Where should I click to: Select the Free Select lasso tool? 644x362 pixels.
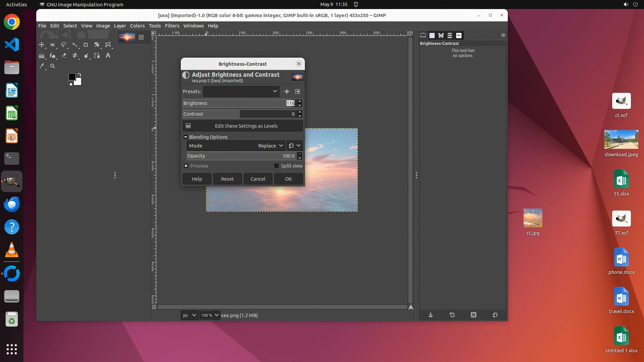pos(64,45)
